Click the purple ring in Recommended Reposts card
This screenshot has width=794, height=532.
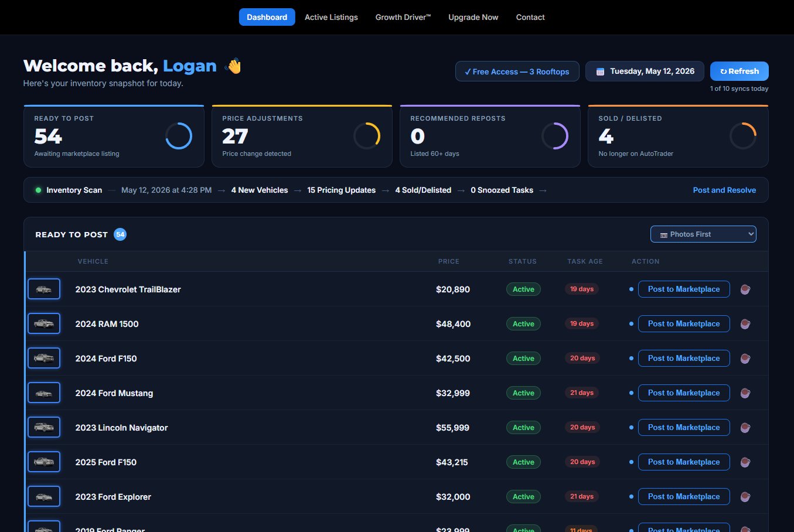click(x=555, y=136)
